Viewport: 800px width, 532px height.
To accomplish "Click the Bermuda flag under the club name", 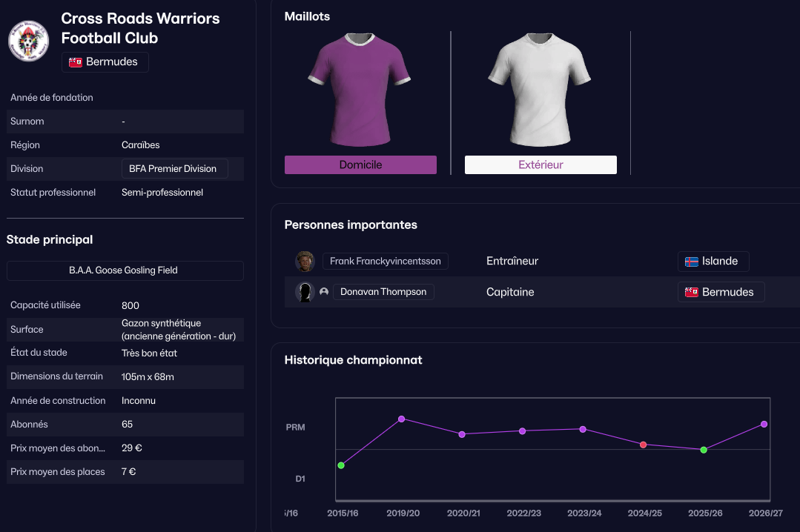I will point(75,62).
